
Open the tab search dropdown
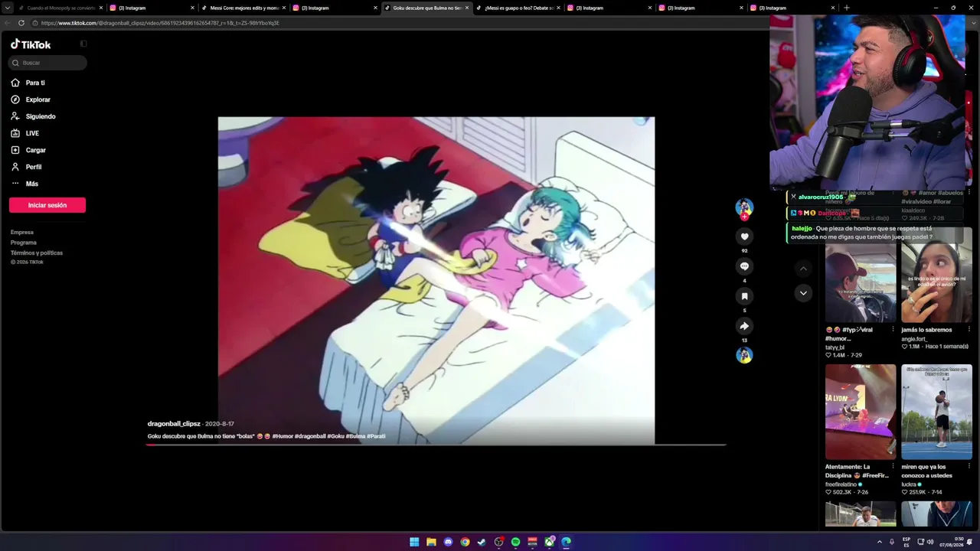point(8,8)
